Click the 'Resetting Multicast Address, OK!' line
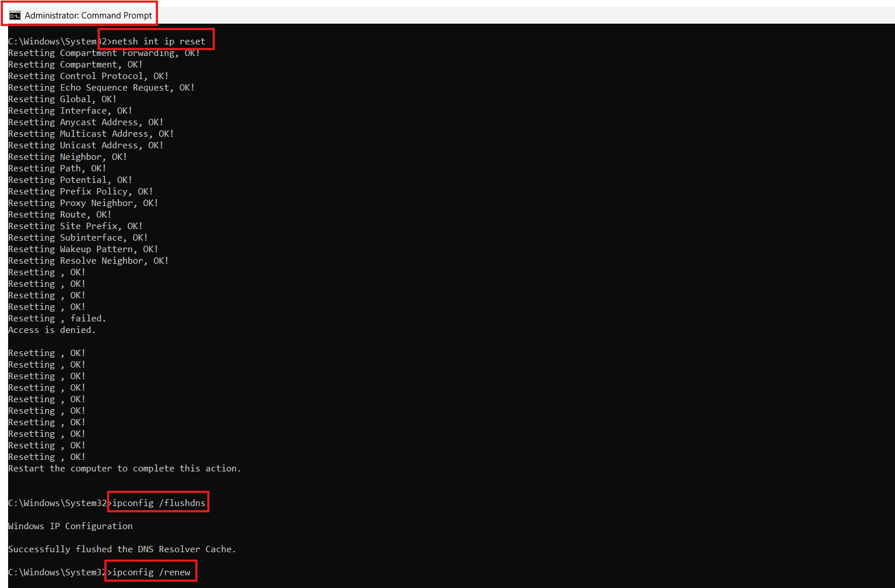895x588 pixels. (91, 133)
